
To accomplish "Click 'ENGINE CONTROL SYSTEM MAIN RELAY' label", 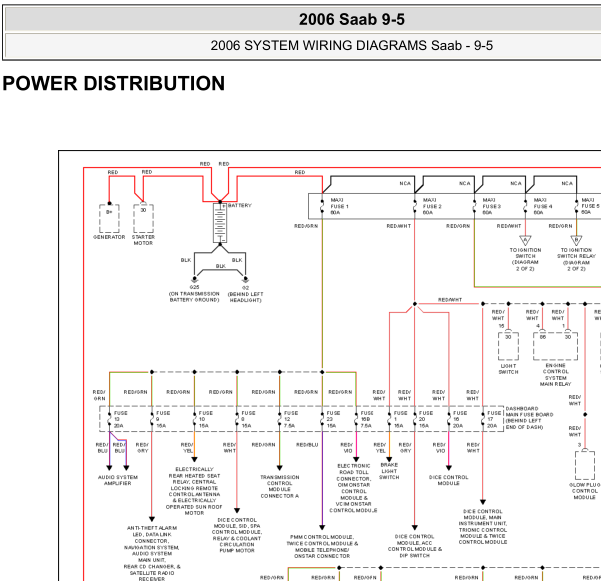I will [555, 374].
